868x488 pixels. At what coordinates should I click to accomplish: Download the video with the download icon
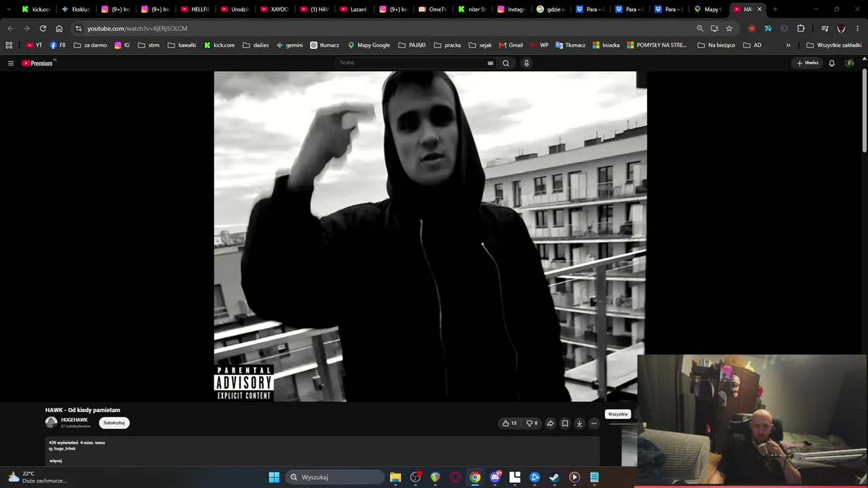580,424
